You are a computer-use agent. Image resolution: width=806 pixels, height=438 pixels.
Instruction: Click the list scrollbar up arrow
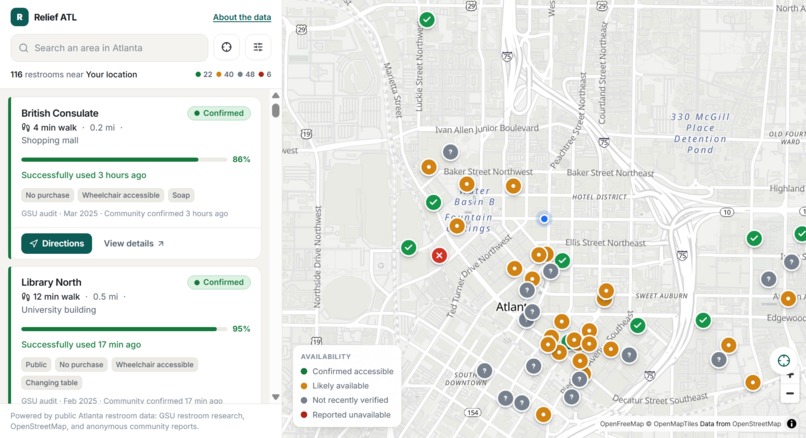point(276,96)
